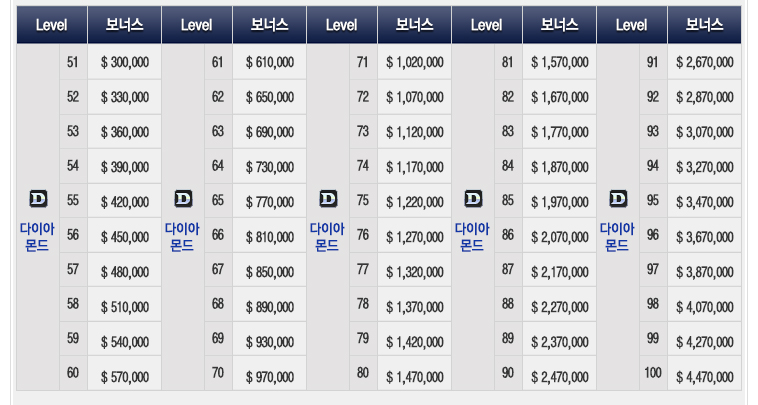This screenshot has height=405, width=758.
Task: Click the $ 570,000 bonus for level 60
Action: [x=124, y=374]
